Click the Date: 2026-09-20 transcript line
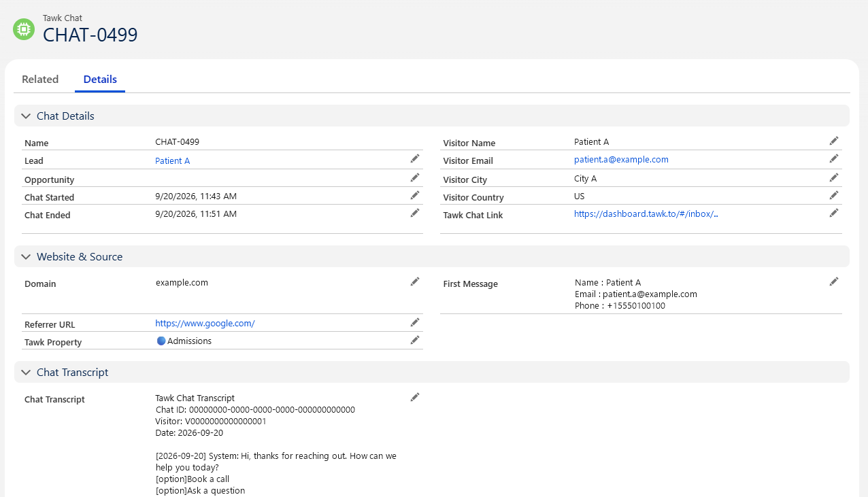Screen dimensions: 868x497 189,433
